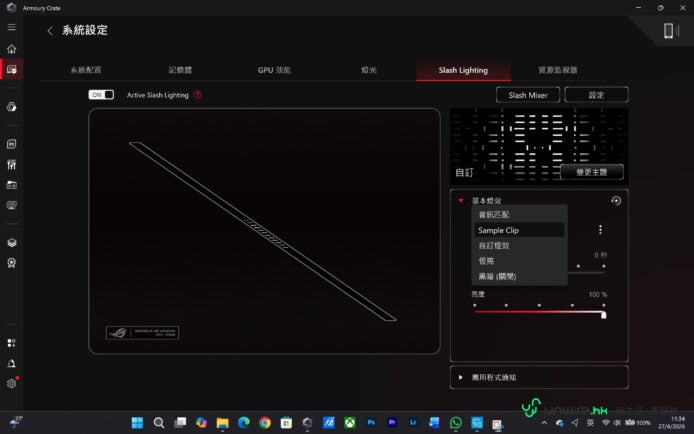Open the circular Aura Sync sidebar icon

click(12, 107)
